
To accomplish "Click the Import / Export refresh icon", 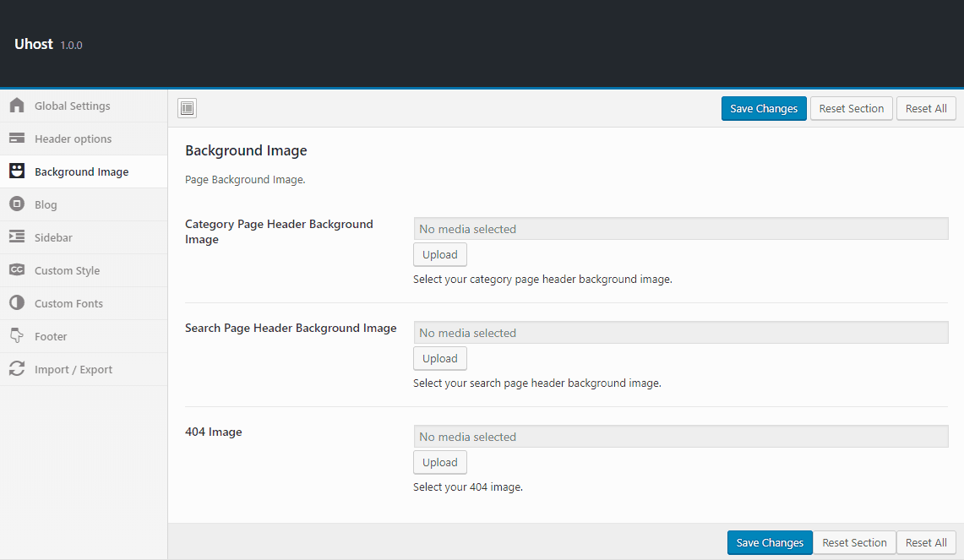I will [17, 369].
